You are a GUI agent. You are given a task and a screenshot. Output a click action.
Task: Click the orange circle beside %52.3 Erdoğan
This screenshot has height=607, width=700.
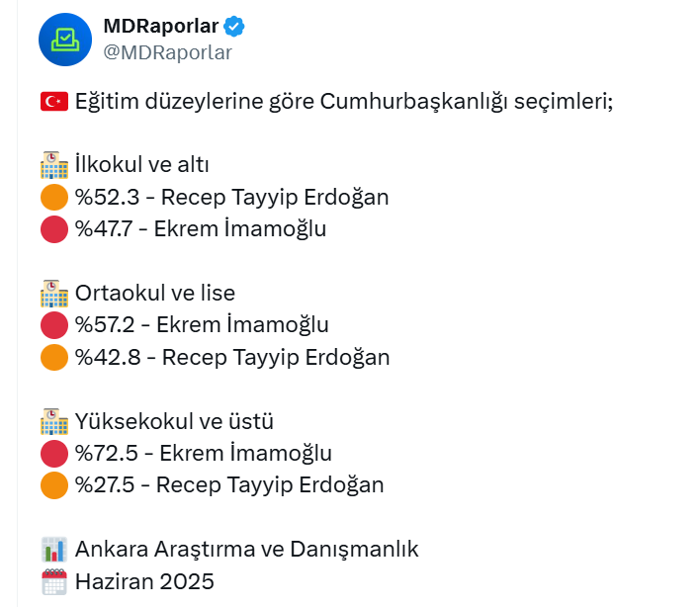point(54,197)
